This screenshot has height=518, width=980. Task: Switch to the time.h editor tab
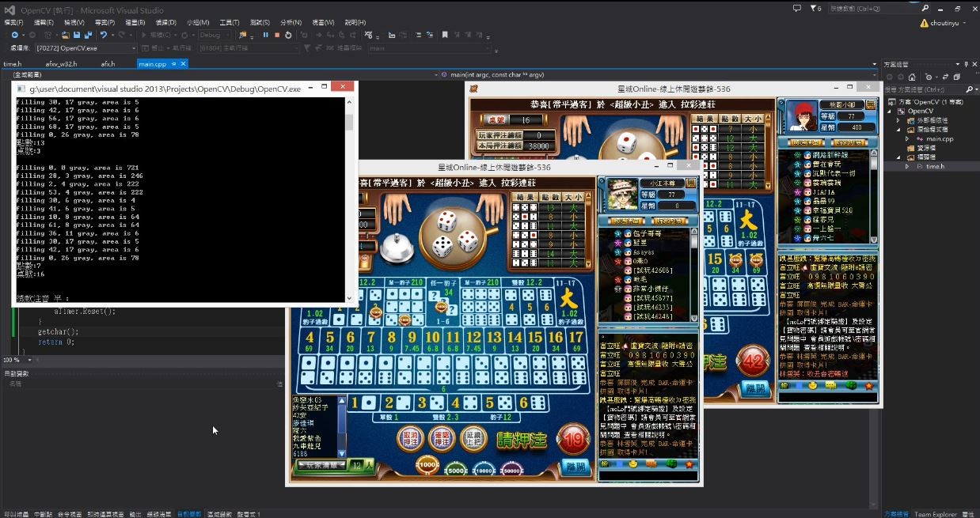point(13,63)
